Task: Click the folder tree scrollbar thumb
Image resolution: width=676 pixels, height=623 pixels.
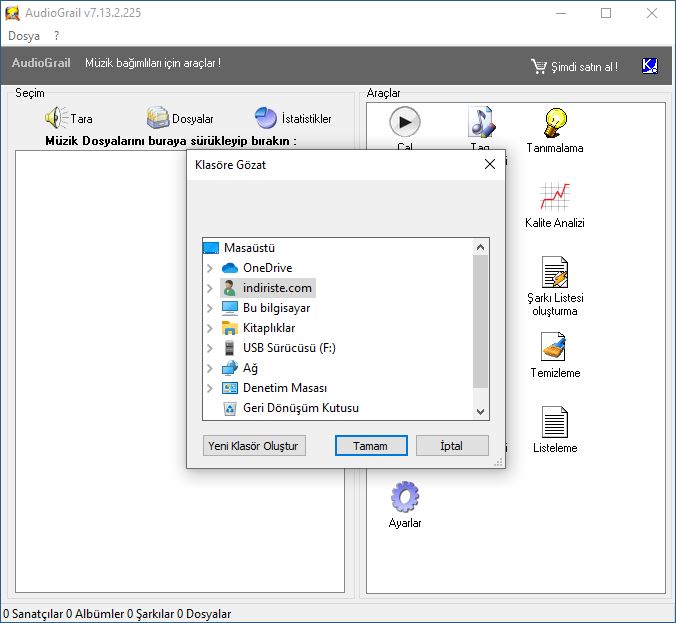Action: [480, 321]
